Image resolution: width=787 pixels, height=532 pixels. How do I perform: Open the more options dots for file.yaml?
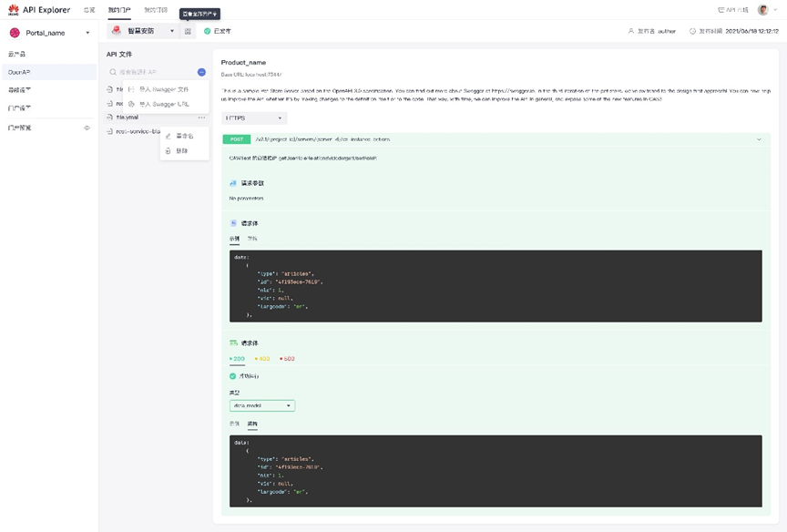[201, 118]
